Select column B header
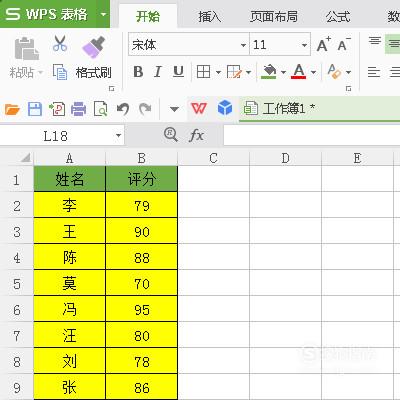The image size is (400, 400). (141, 158)
